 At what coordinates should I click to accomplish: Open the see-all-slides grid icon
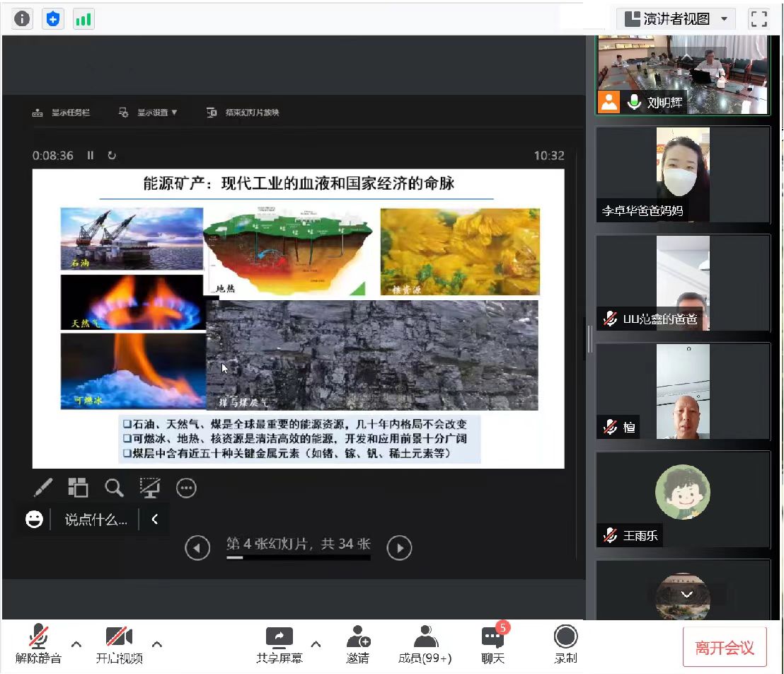[78, 488]
